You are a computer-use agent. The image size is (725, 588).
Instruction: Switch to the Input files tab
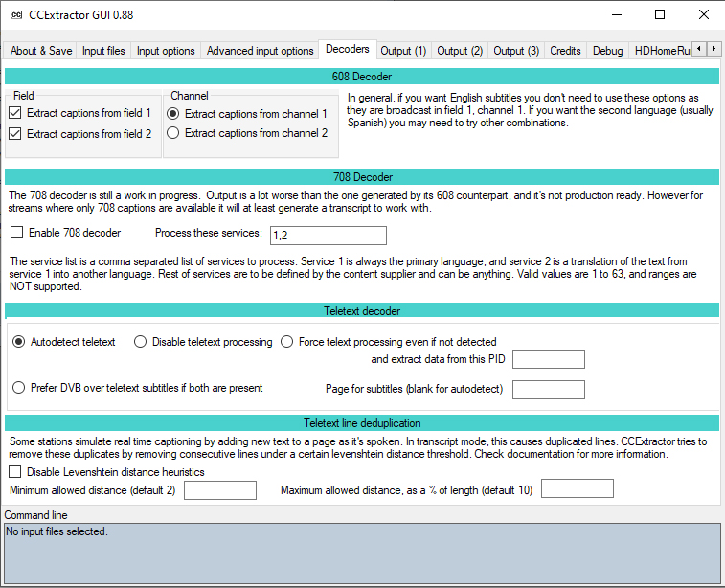(103, 51)
